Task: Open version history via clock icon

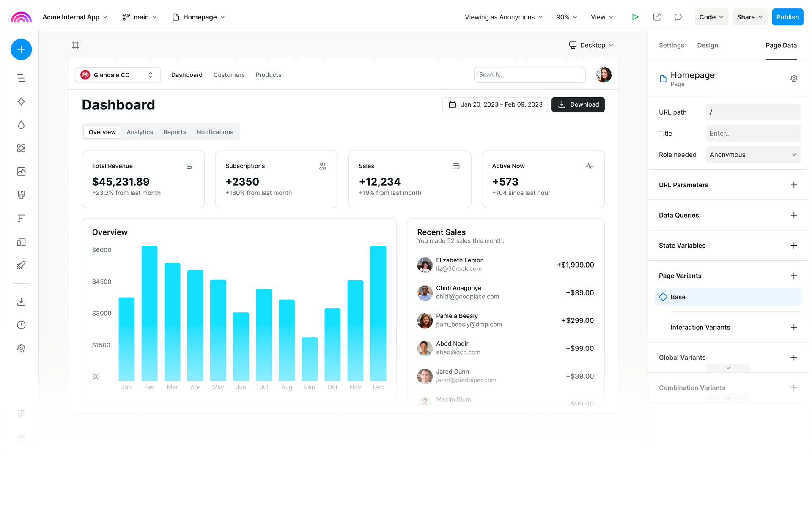Action: 21,325
